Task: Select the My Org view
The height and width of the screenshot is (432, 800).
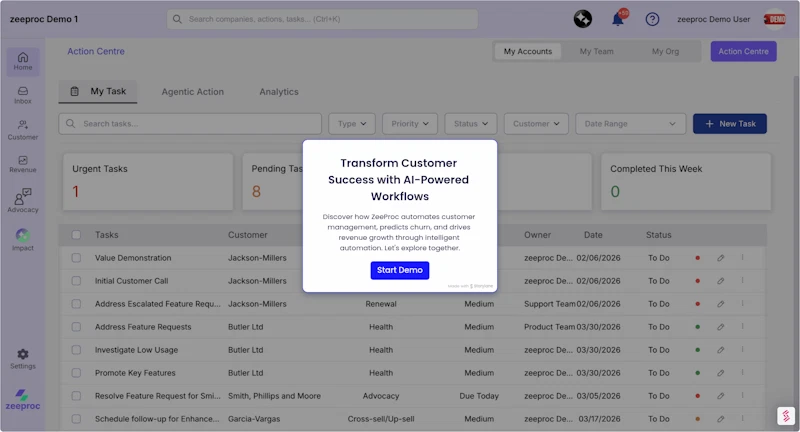Action: pyautogui.click(x=665, y=52)
